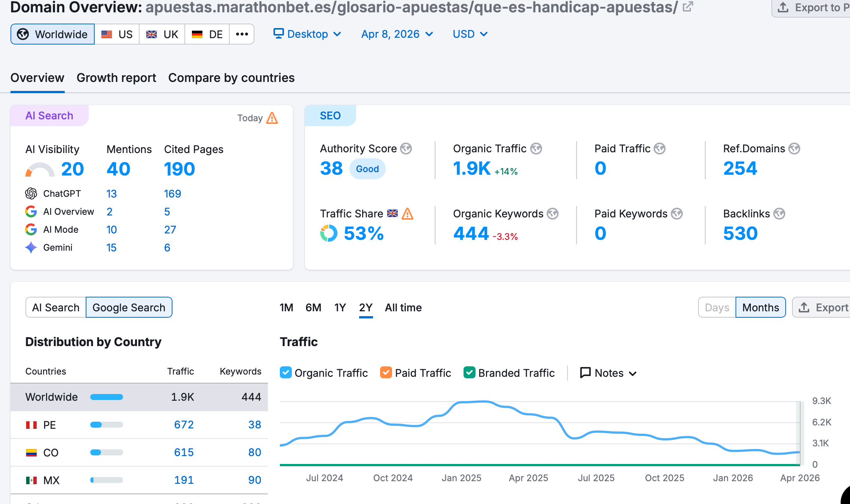
Task: Click the globe icon beside Ref.Domains
Action: click(794, 149)
